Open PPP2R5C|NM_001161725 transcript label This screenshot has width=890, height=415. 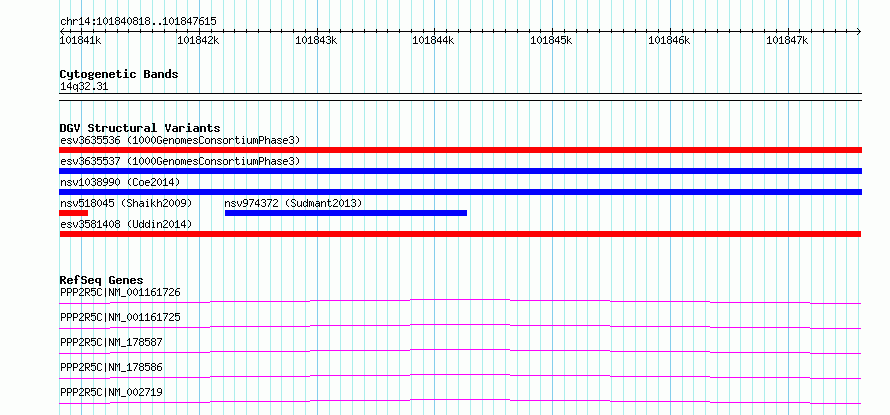click(120, 317)
